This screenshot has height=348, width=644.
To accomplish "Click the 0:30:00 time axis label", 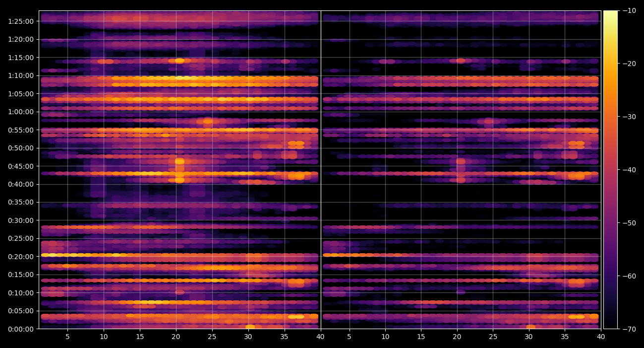I will [21, 220].
